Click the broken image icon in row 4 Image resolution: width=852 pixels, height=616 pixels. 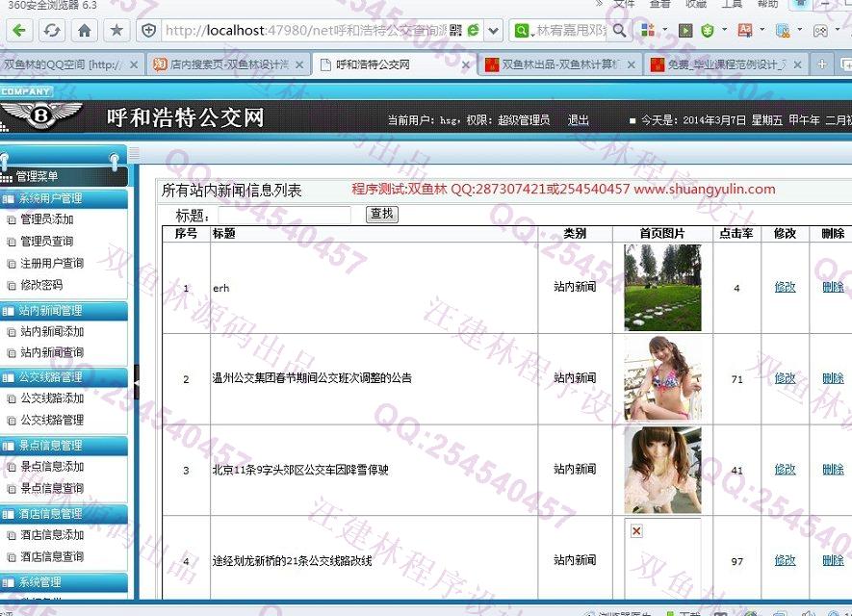coord(636,530)
